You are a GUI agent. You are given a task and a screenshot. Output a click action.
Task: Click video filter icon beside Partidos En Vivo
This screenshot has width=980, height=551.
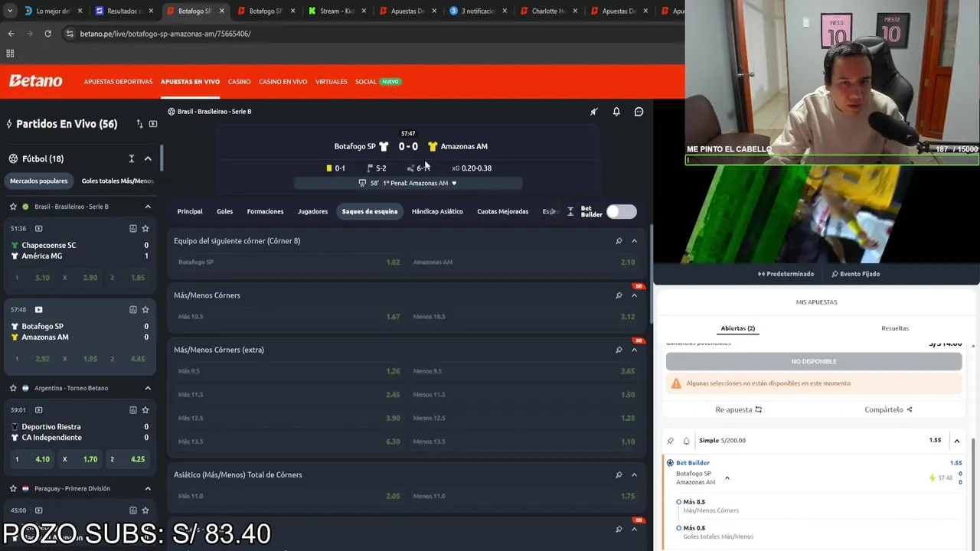click(x=153, y=124)
